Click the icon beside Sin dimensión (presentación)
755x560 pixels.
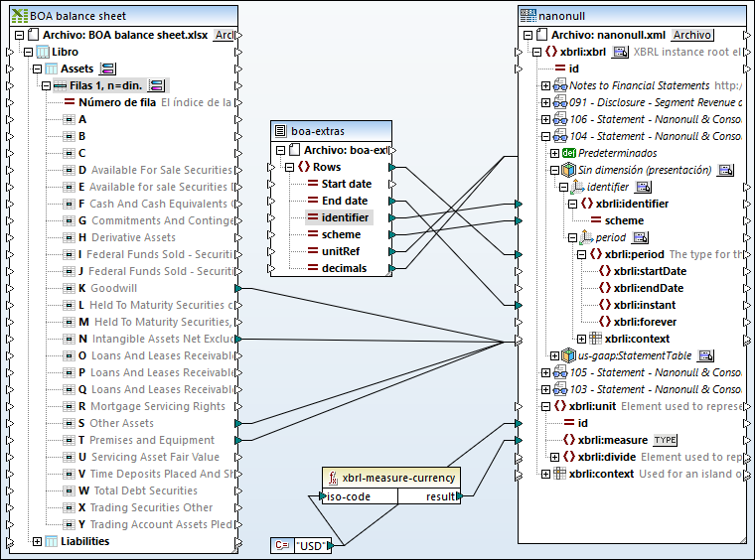click(x=724, y=170)
